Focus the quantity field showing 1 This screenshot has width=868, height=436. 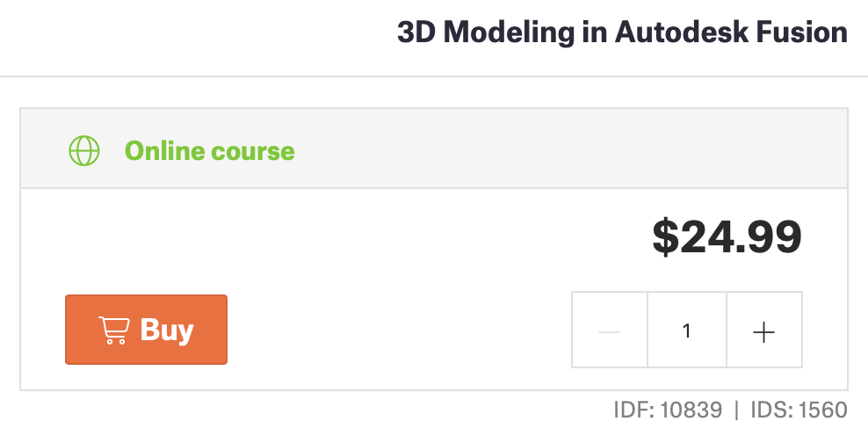687,331
